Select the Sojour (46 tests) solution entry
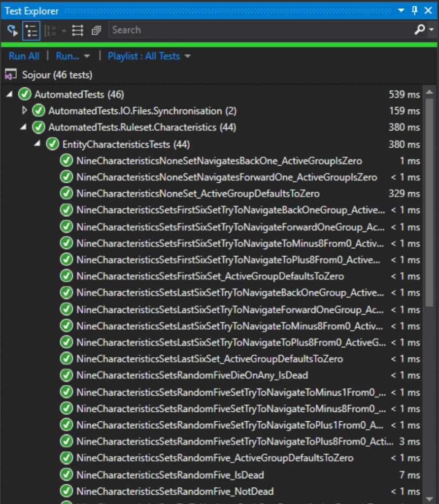This screenshot has width=439, height=504. tap(57, 75)
